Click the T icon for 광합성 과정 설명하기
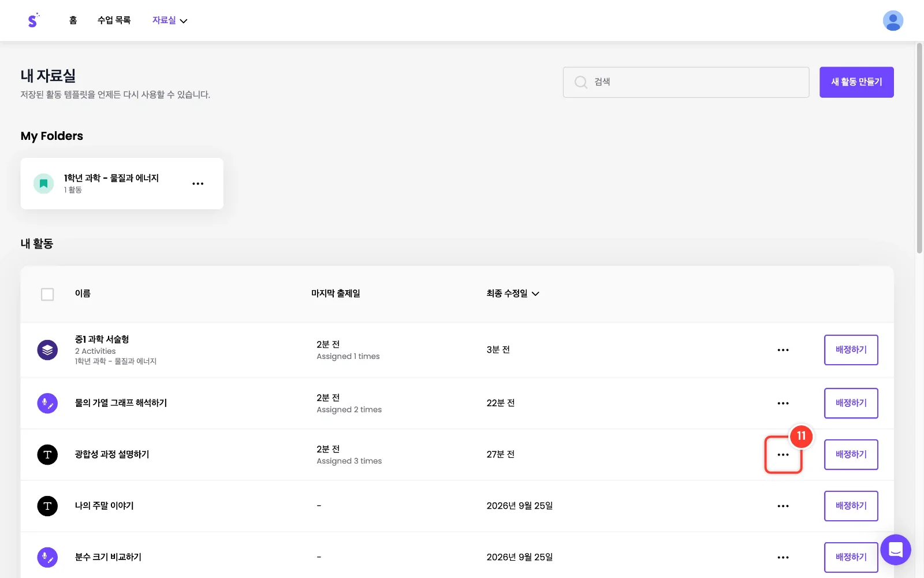The width and height of the screenshot is (924, 578). point(47,454)
